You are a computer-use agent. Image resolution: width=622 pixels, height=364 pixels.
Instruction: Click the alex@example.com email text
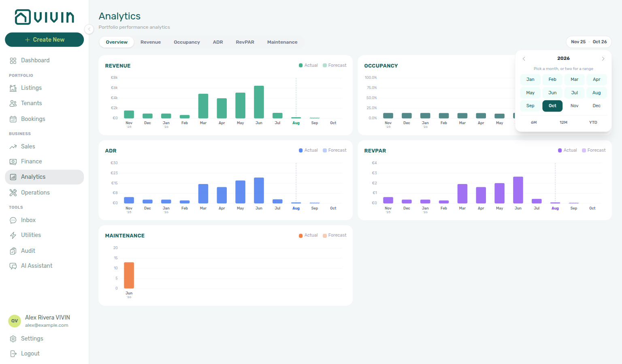[47, 326]
